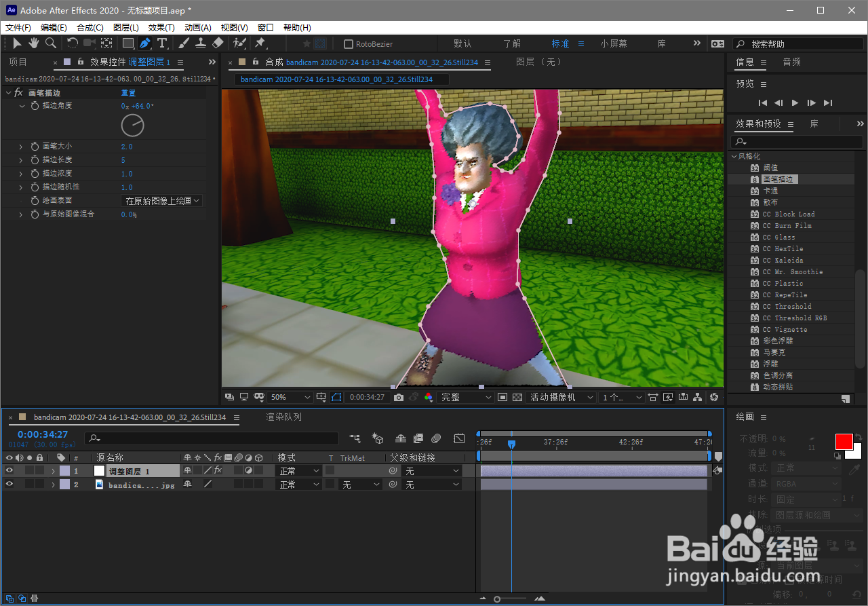This screenshot has height=606, width=868.
Task: Select 马赛克 effect in the list
Action: (x=773, y=352)
